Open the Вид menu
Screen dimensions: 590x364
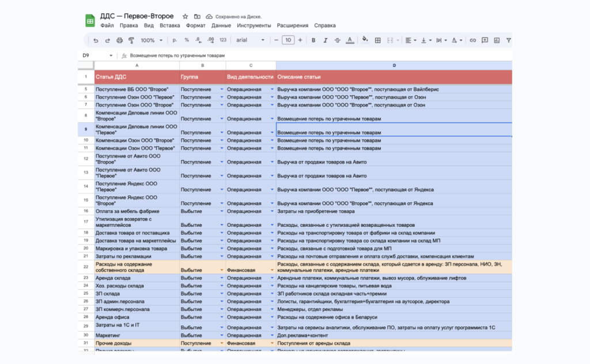(149, 25)
